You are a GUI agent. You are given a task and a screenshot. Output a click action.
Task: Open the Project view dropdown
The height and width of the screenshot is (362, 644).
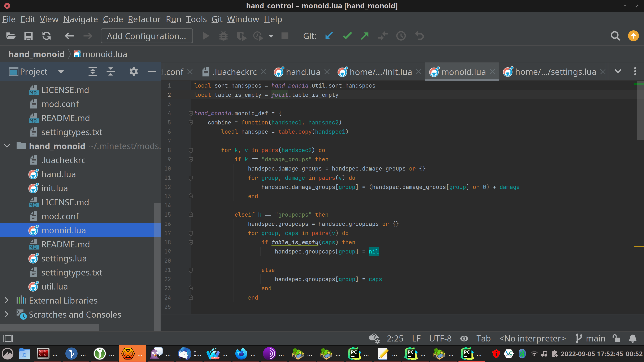click(x=61, y=72)
